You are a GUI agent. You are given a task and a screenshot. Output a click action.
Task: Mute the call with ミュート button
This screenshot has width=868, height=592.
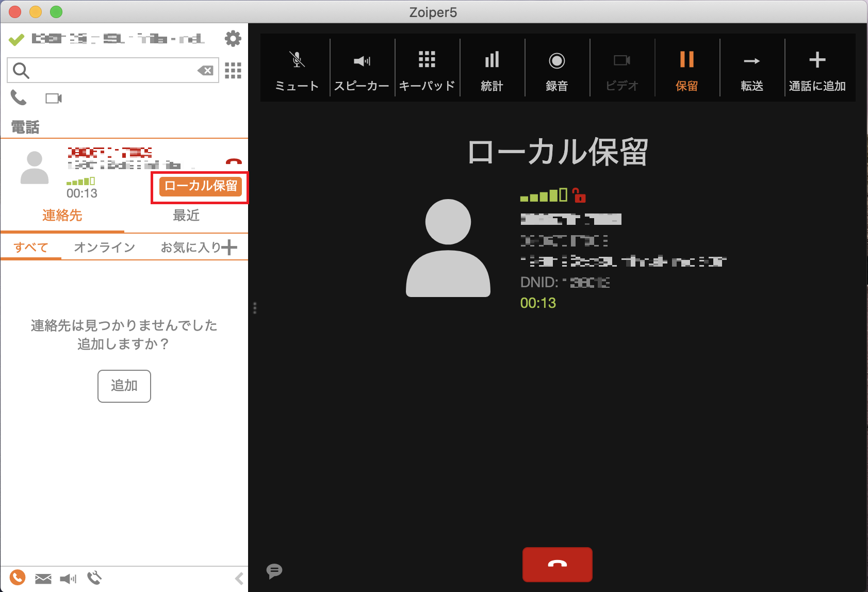coord(297,71)
